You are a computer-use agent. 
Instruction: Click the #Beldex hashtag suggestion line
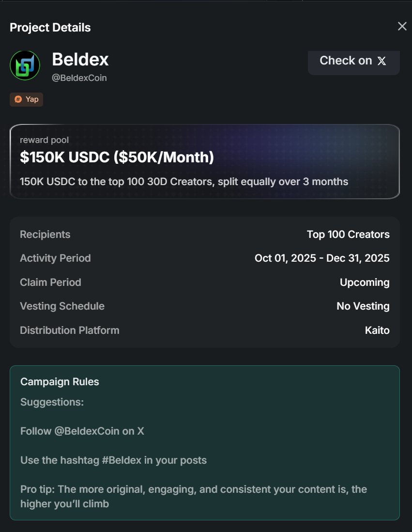pyautogui.click(x=113, y=460)
